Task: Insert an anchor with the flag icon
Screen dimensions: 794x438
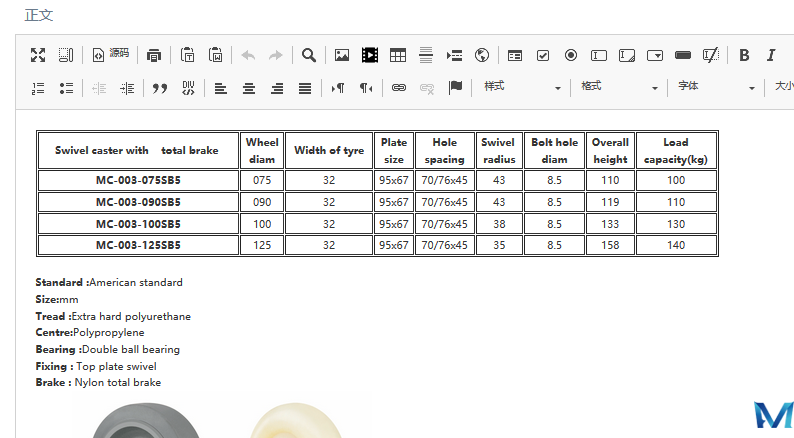Action: [x=455, y=88]
